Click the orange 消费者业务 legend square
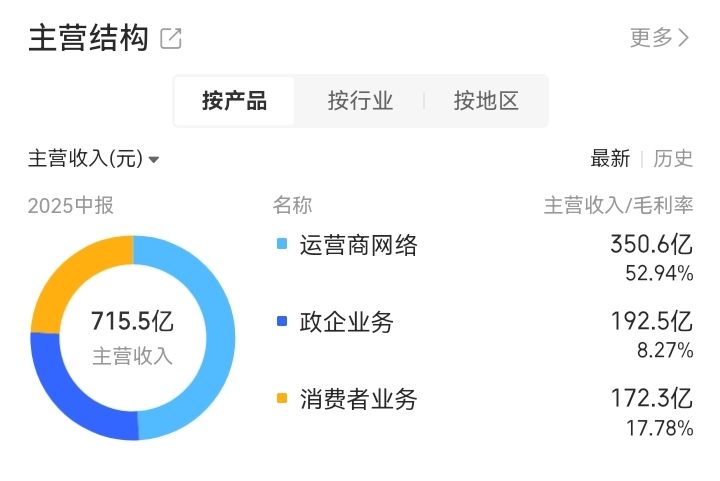Screen dimensions: 720x481 (x=281, y=399)
